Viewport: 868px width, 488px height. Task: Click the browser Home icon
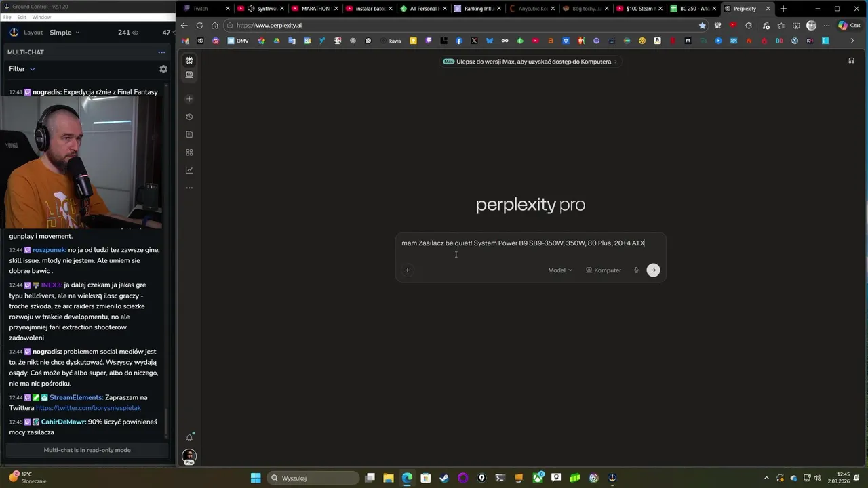215,26
